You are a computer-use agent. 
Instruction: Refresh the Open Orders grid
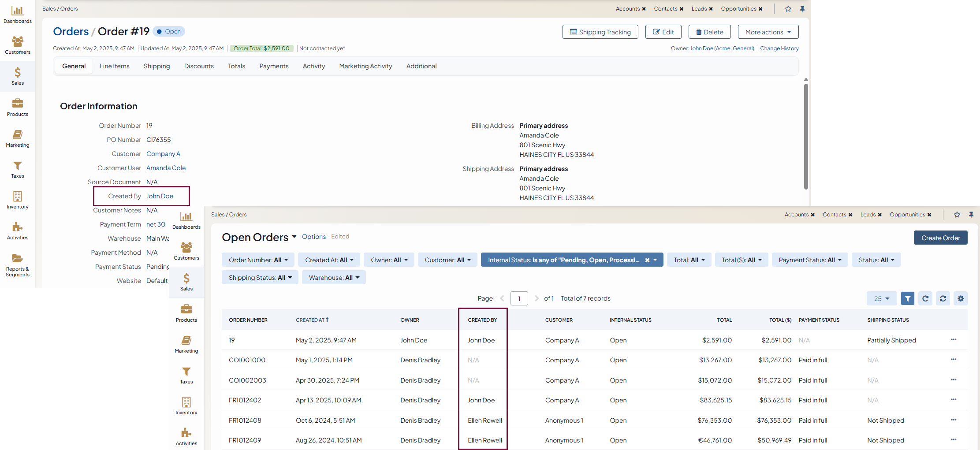[925, 298]
